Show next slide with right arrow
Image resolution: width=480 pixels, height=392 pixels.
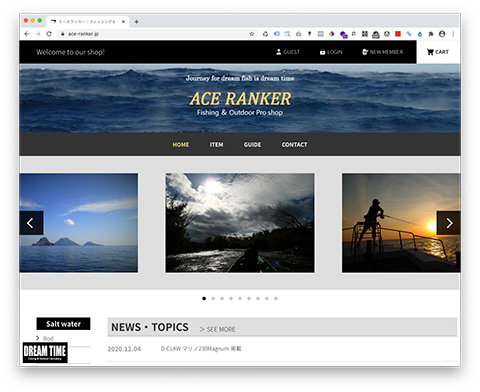coord(449,223)
